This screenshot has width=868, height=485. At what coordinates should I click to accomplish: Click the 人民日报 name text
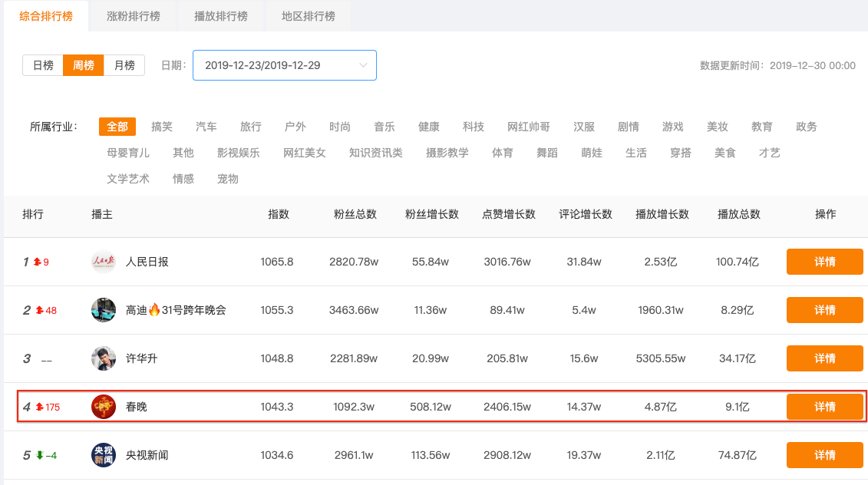[x=147, y=262]
